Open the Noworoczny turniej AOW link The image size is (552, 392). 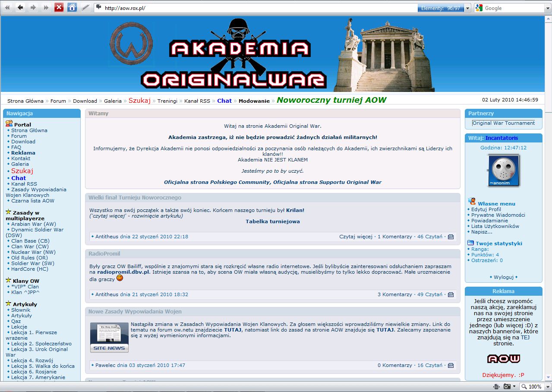tap(331, 100)
